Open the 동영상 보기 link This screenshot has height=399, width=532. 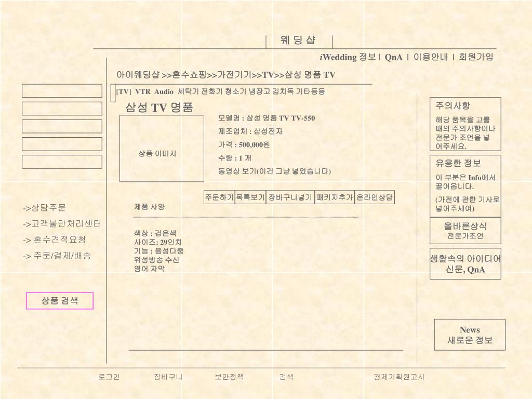pyautogui.click(x=274, y=171)
